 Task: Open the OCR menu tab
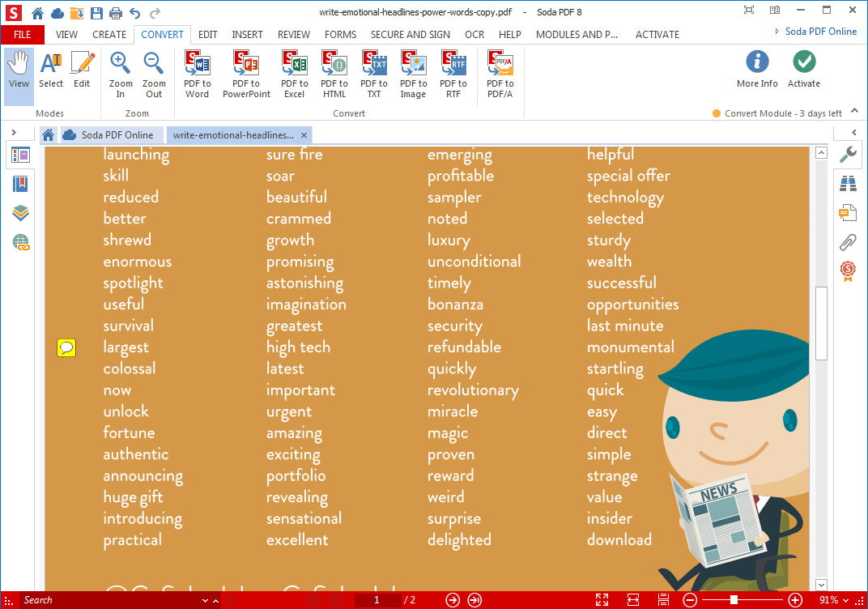coord(474,34)
